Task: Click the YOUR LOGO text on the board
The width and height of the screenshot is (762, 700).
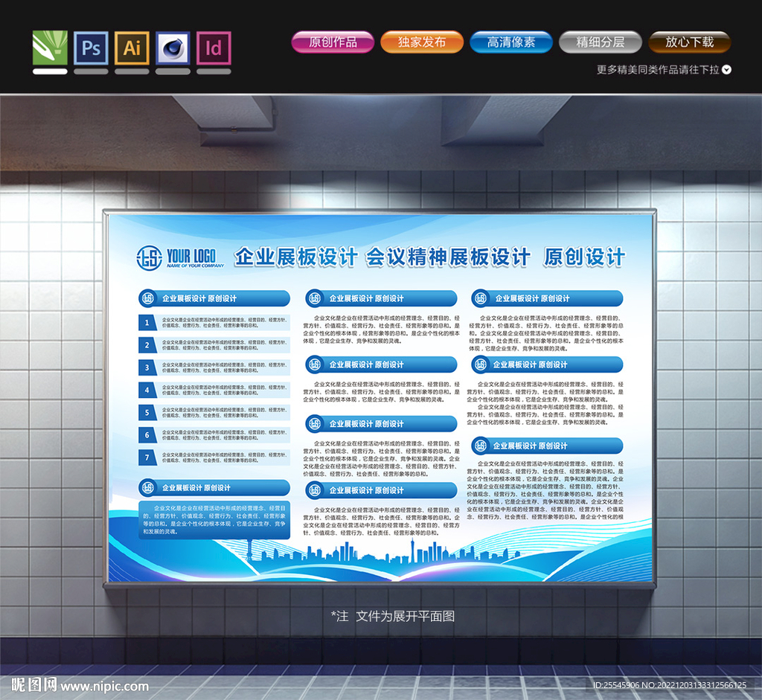Action: (191, 255)
